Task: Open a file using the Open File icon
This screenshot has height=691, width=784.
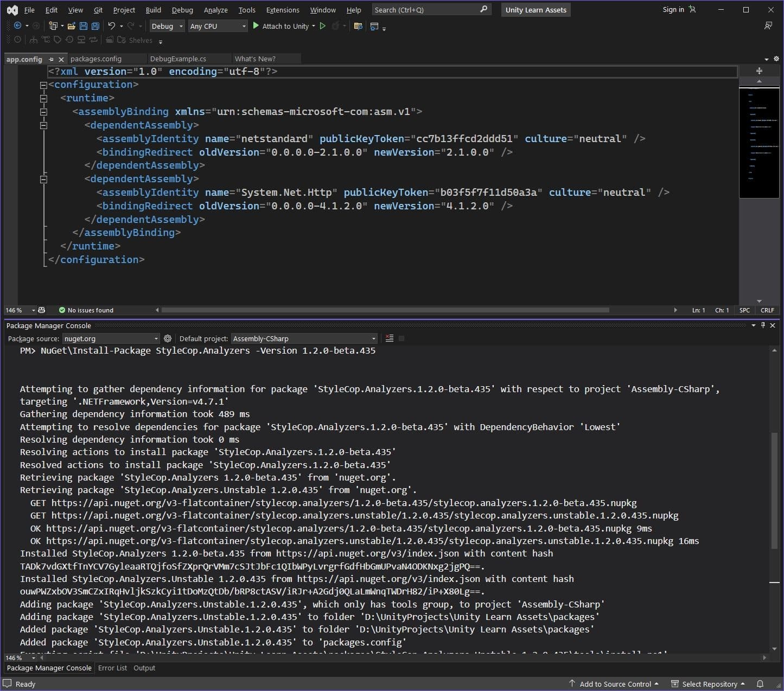Action: click(72, 26)
